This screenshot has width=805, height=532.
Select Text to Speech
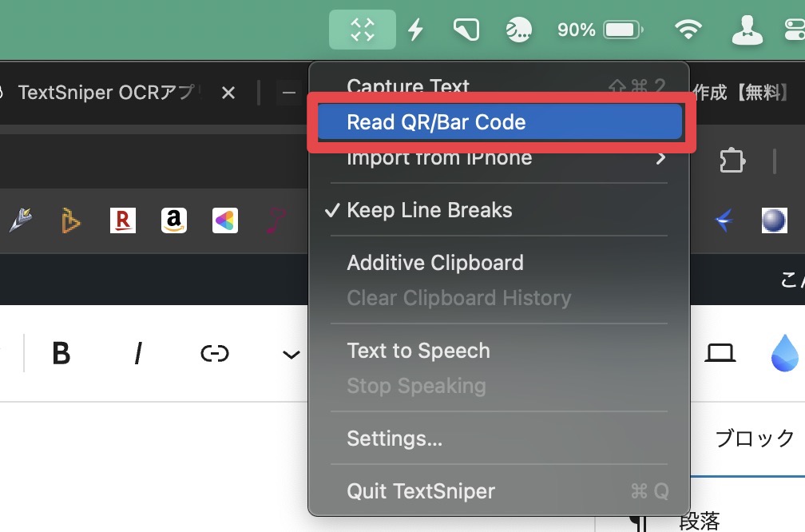pos(499,351)
